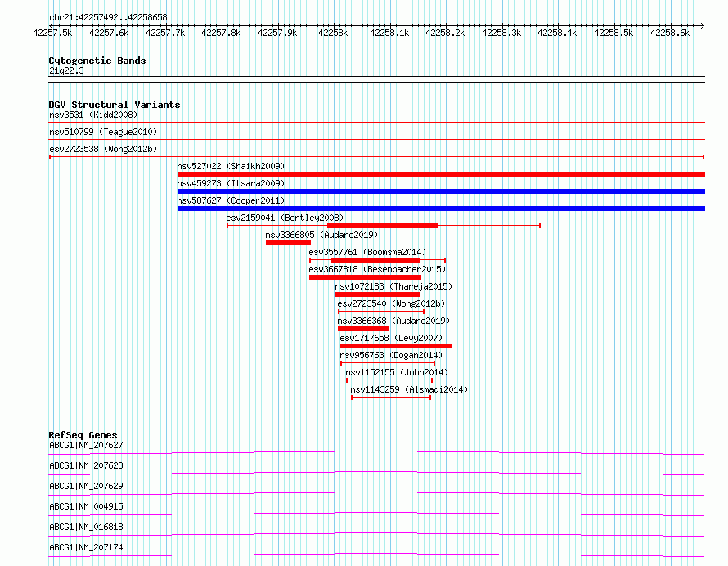Open gene ABCG1|NM_207627 label
Screen dimensions: 728x566
pyautogui.click(x=86, y=445)
